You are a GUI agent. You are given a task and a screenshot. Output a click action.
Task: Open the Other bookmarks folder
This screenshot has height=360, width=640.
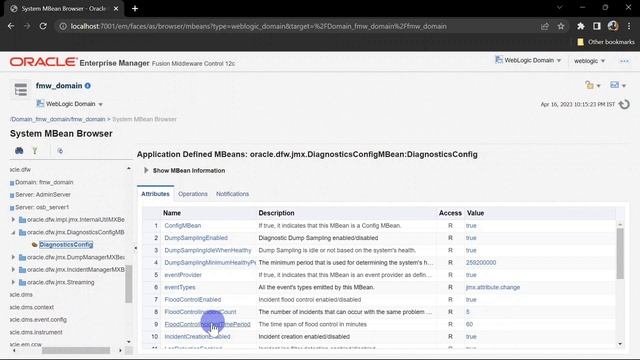point(606,42)
